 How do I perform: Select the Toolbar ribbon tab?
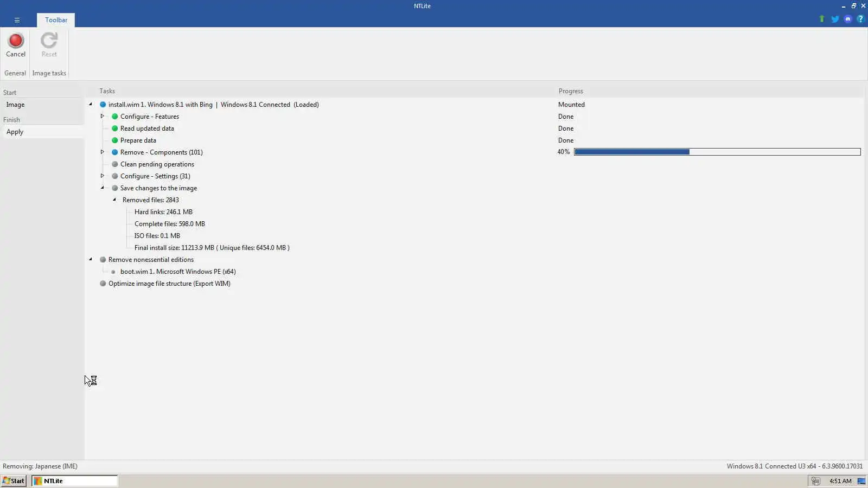[56, 20]
